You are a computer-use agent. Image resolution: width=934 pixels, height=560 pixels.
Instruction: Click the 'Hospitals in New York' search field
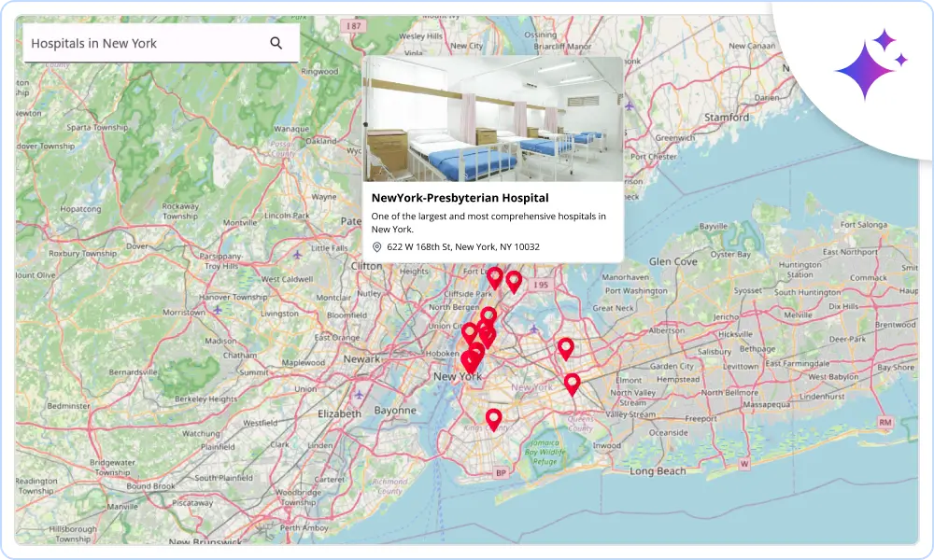coord(161,43)
